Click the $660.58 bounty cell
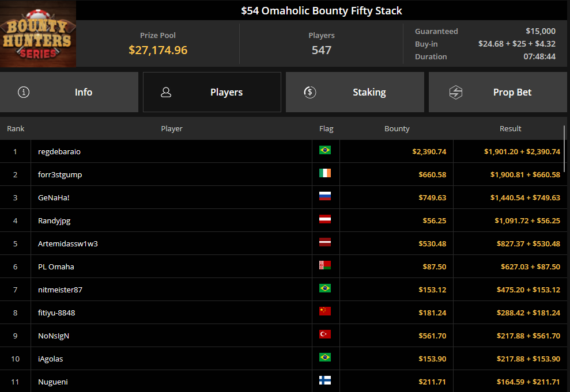 click(432, 174)
